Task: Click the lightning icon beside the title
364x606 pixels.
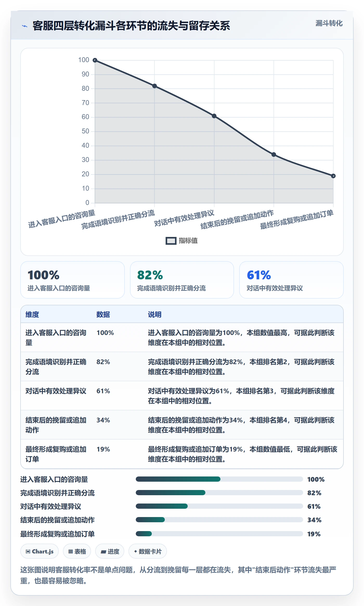Action: 25,26
